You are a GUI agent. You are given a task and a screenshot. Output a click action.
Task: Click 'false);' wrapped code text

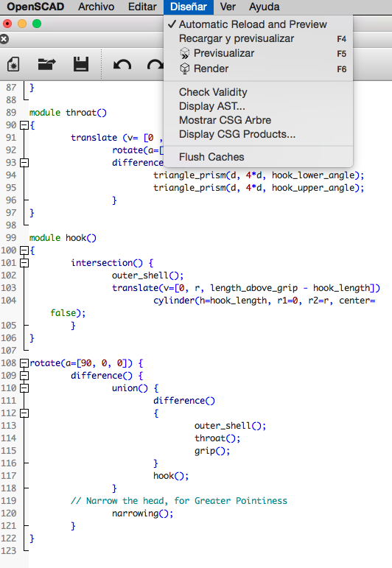[x=68, y=313]
